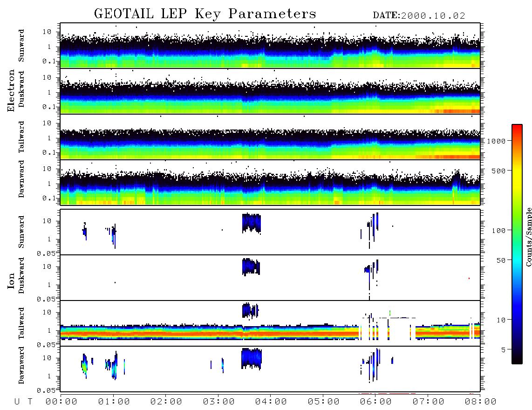Viewport: 532px width, 410px height.
Task: Click the Ion Sunward panel label
Action: [21, 232]
